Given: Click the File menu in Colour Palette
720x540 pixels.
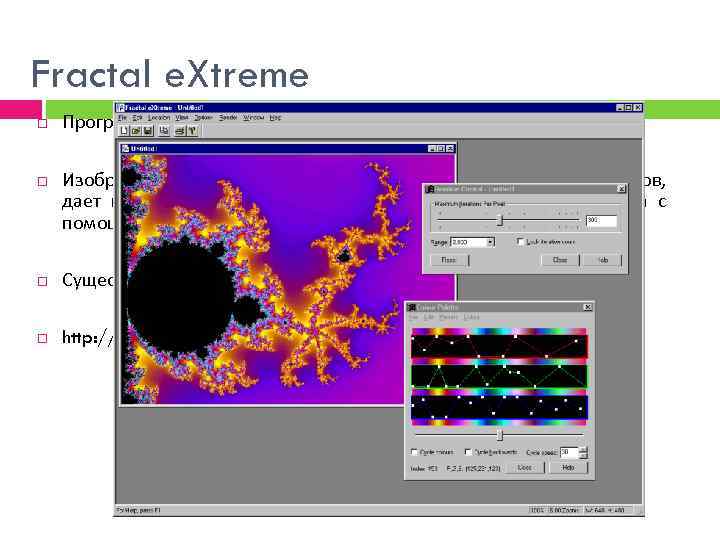Looking at the screenshot, I should (414, 317).
